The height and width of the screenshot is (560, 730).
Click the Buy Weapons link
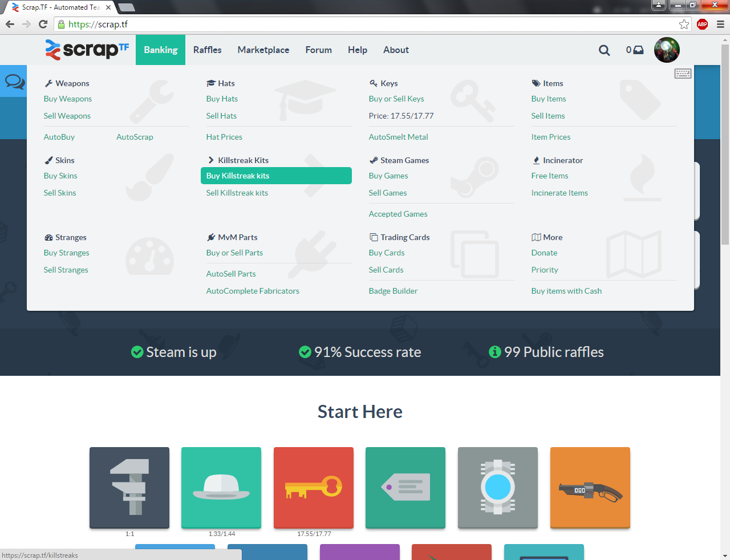point(68,99)
